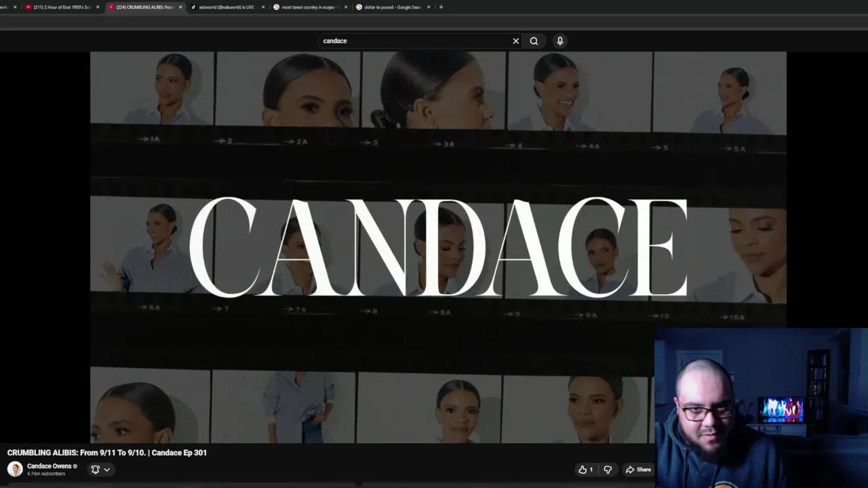Clear the YouTube search box text
This screenshot has width=868, height=488.
[x=515, y=41]
